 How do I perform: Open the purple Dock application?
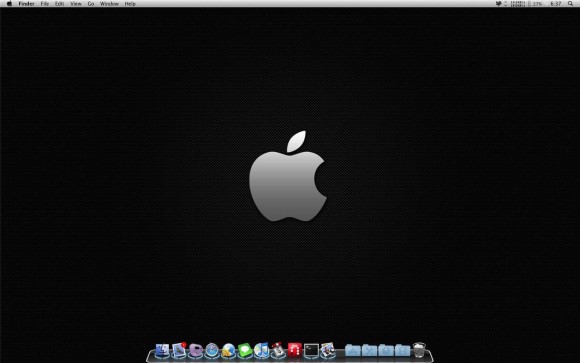coord(195,350)
